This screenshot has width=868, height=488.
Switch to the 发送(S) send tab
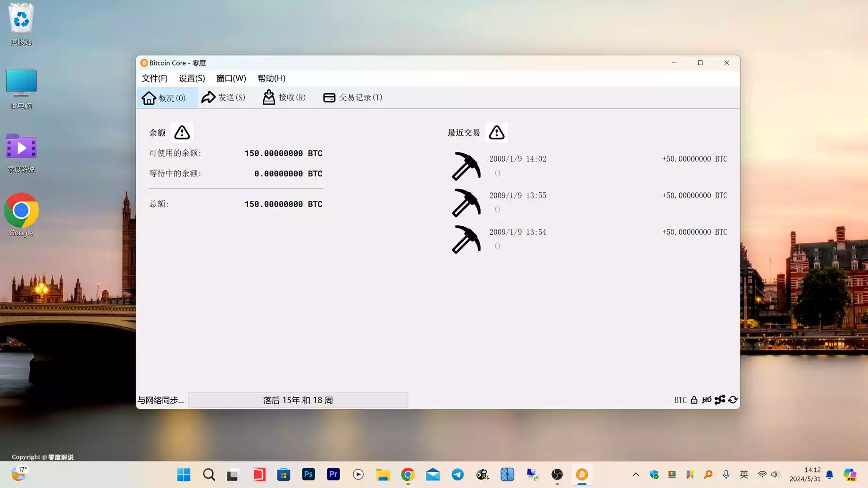coord(223,98)
